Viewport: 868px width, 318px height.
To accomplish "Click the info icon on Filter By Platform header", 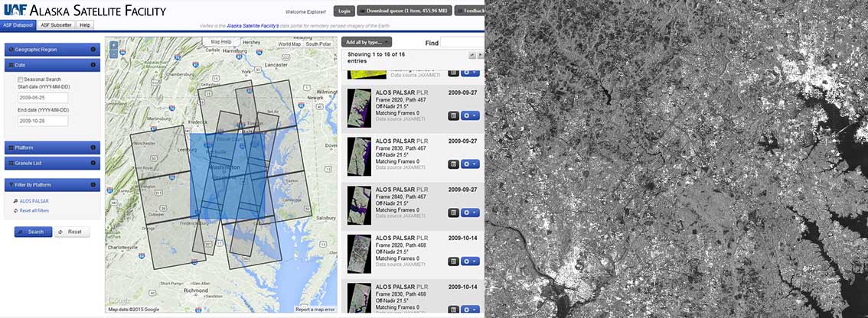I will tap(93, 185).
